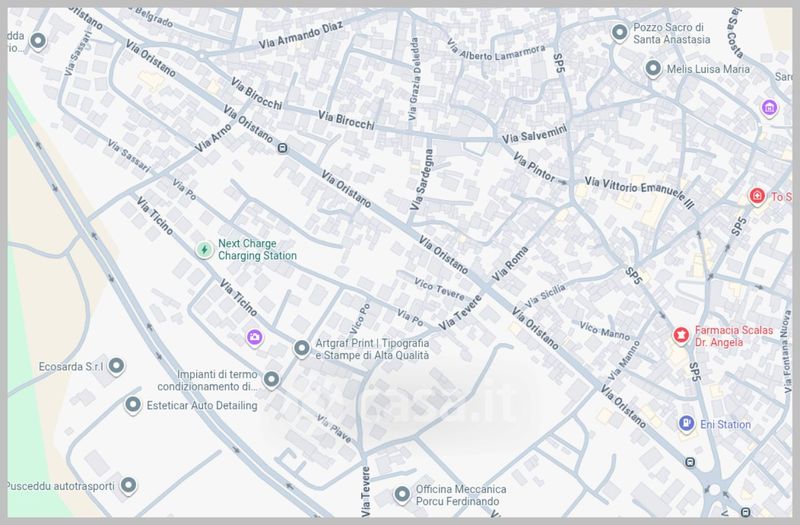Select the Farmacia Scalas pharmacy marker
The height and width of the screenshot is (525, 800).
(x=681, y=333)
